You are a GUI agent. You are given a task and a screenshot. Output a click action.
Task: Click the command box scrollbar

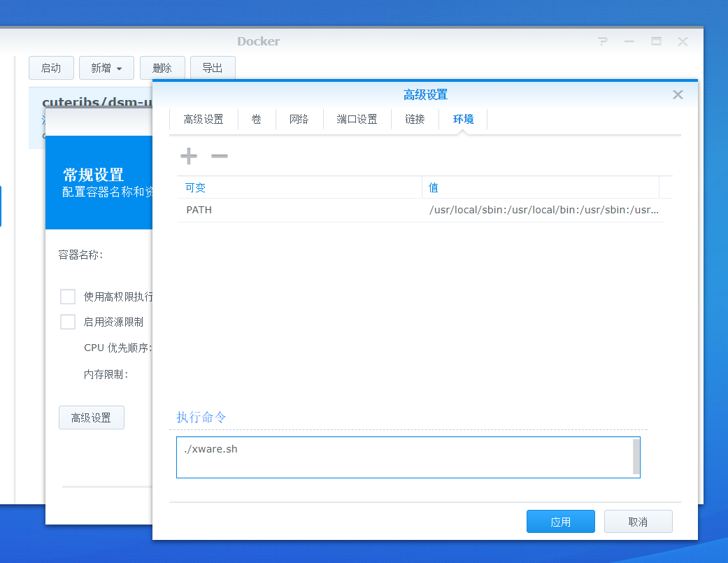pos(636,457)
